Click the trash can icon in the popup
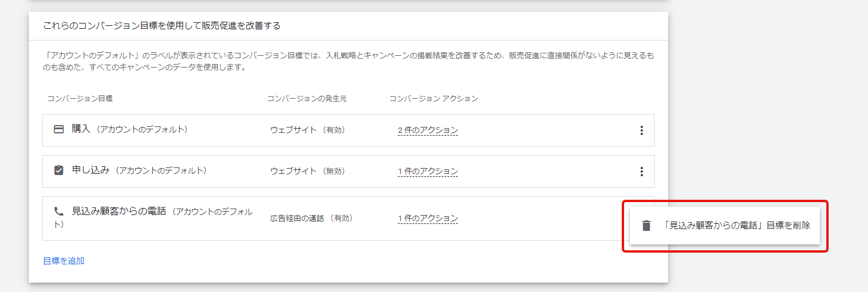 pyautogui.click(x=646, y=226)
